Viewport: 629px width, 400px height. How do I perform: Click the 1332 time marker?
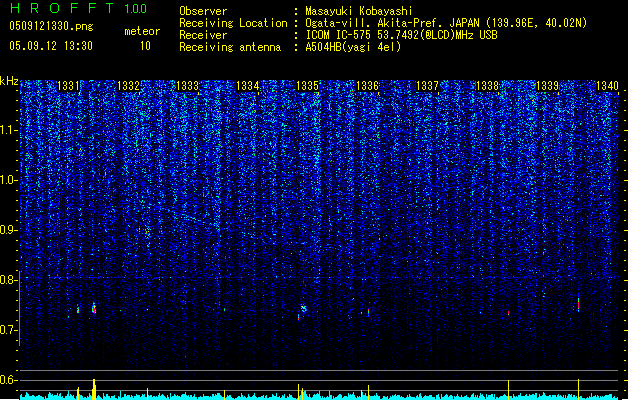(128, 86)
